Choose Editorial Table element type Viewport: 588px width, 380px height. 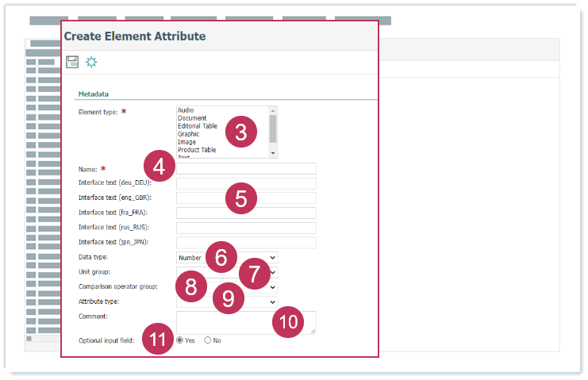[x=198, y=126]
